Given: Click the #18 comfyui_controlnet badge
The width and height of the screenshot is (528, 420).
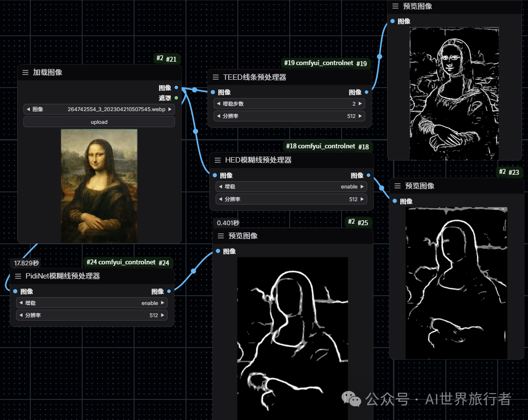Looking at the screenshot, I should [x=328, y=146].
